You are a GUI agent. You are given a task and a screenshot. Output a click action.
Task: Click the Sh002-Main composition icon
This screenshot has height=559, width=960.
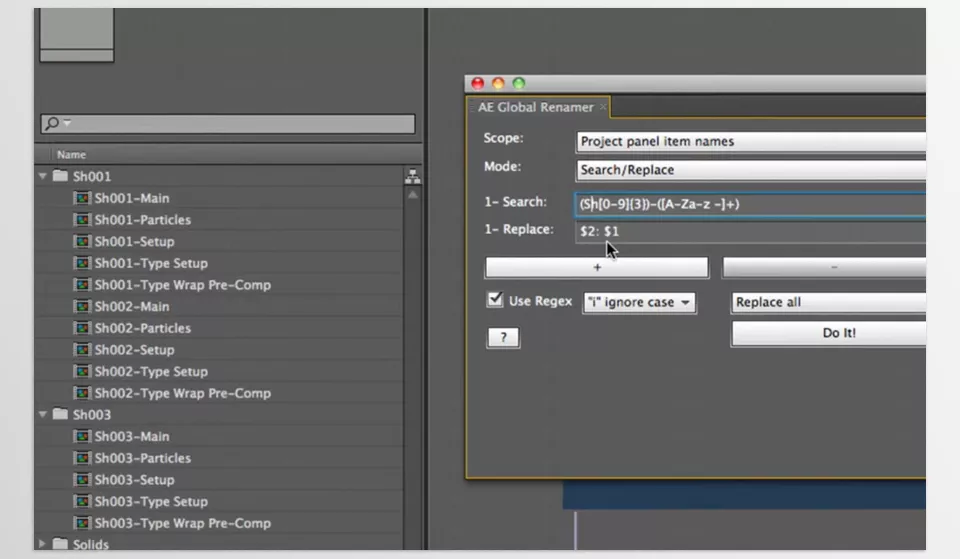pyautogui.click(x=82, y=306)
